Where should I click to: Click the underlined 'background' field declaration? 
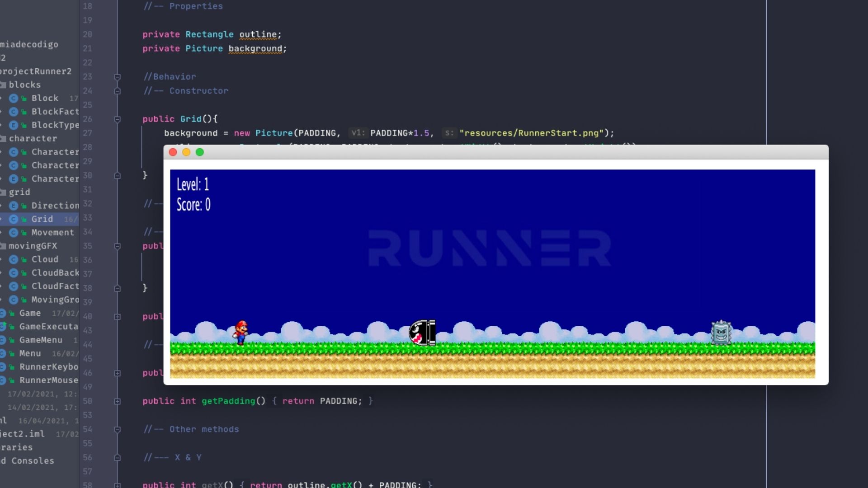(255, 48)
